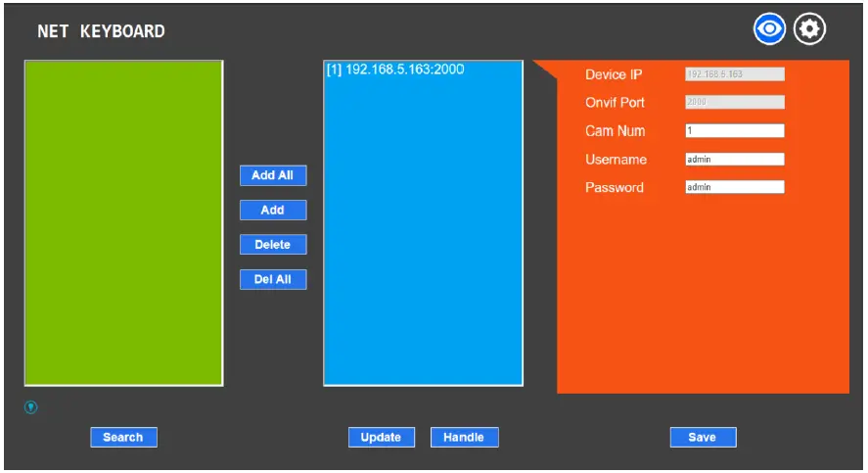Focus the Cam Num field

(x=735, y=130)
